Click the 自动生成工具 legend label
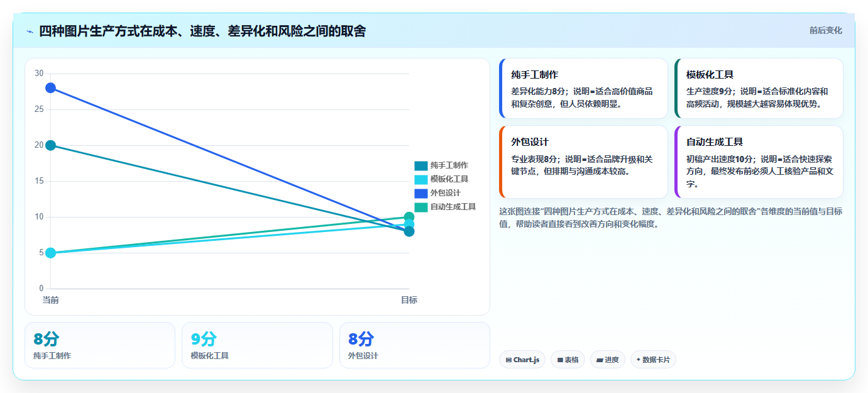 (453, 207)
